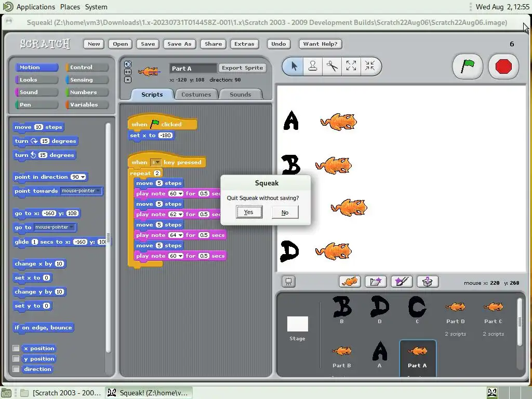Screen dimensions: 532x399
Task: Click the sprite list scrollbar handle
Action: pos(520,321)
